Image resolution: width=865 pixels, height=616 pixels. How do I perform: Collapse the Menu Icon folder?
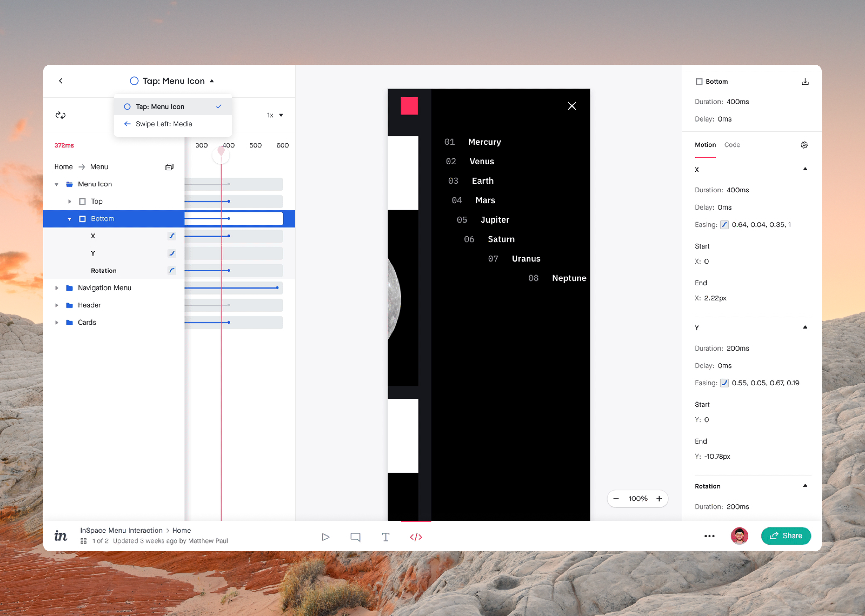(x=56, y=184)
